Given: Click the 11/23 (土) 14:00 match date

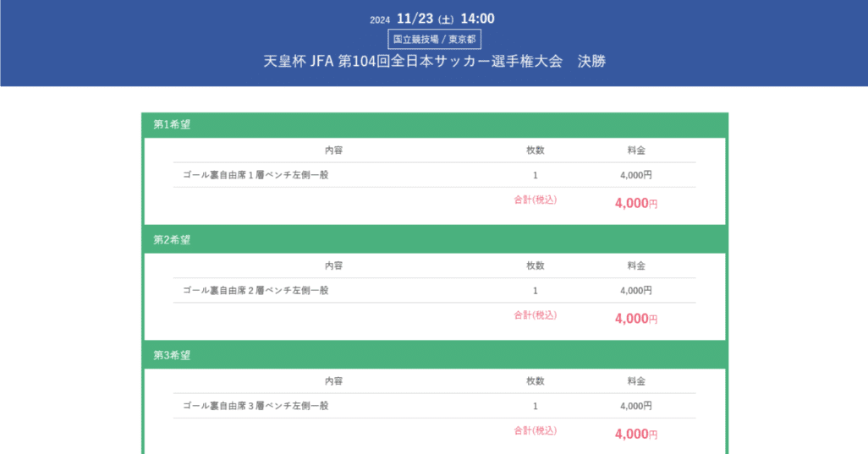Looking at the screenshot, I should point(445,19).
